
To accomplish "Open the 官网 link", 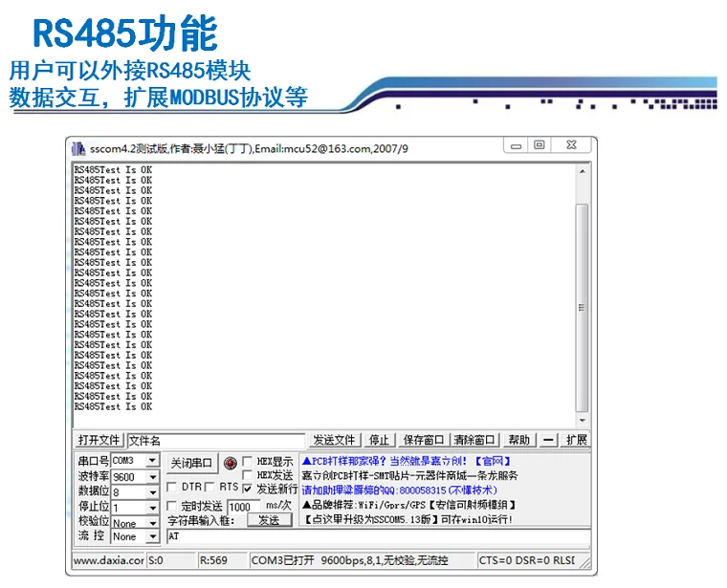I will 493,462.
